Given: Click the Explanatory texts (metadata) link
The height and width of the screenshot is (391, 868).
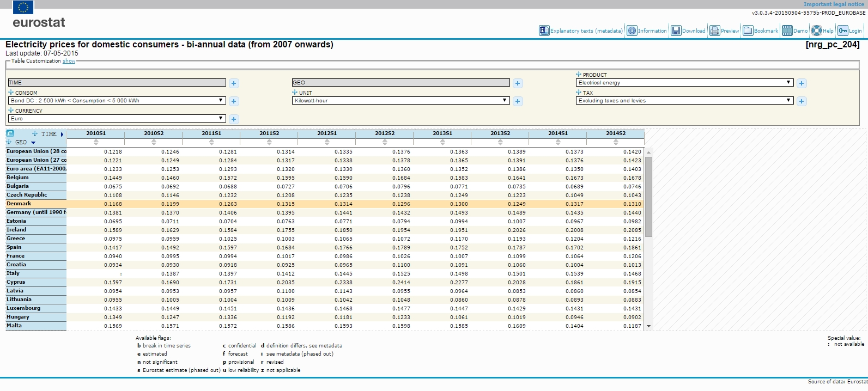Looking at the screenshot, I should coord(586,31).
